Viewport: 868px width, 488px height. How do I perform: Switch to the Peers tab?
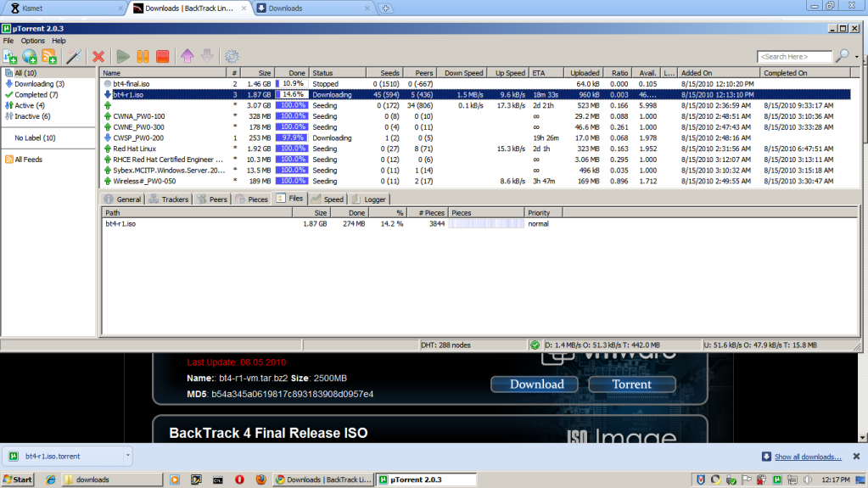click(x=212, y=199)
